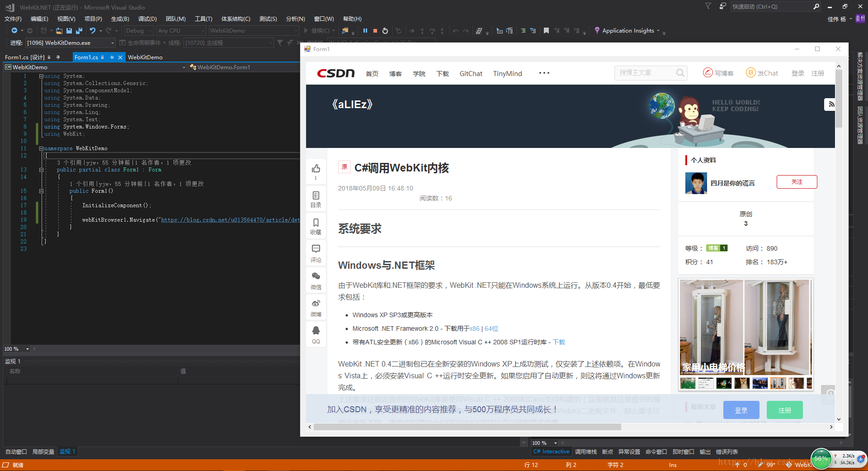Click the blue 登录 login button in banner
This screenshot has width=868, height=471.
[x=741, y=410]
